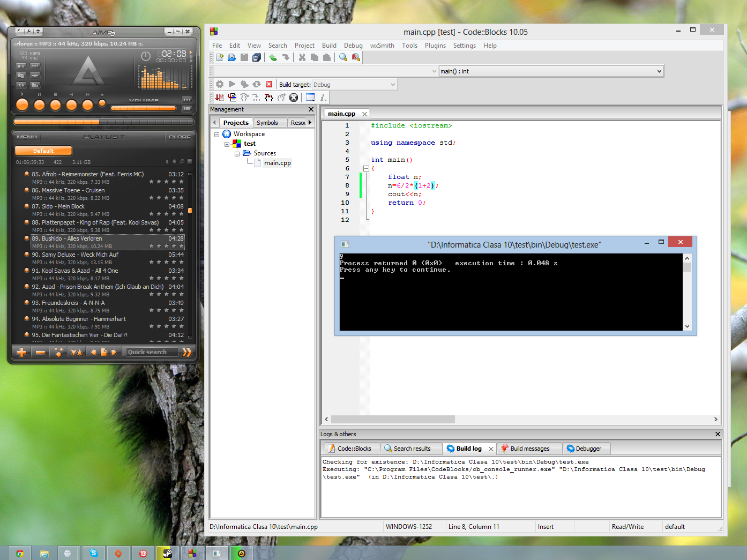Viewport: 747px width, 560px height.
Task: Click the Quick search field in AIMP
Action: [152, 352]
